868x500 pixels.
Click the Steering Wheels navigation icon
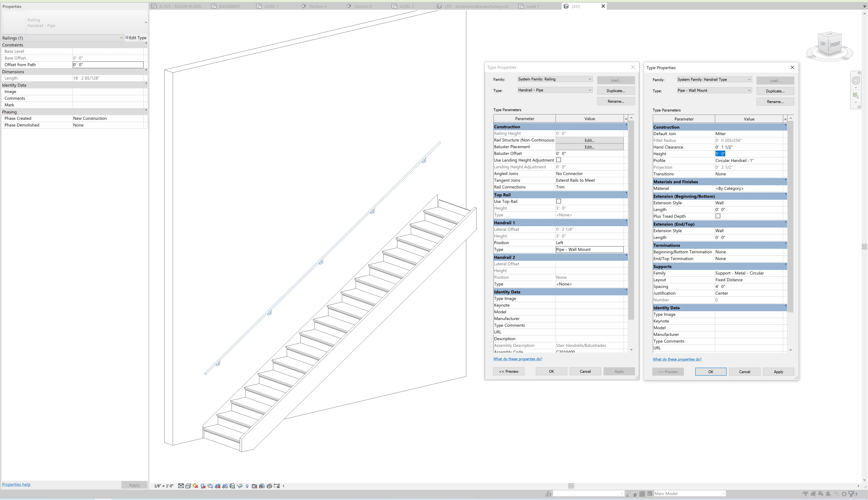[x=856, y=80]
